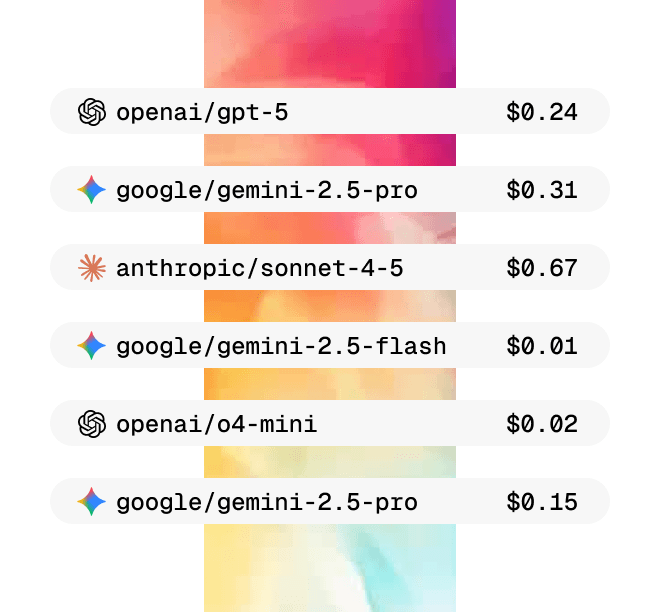660x612 pixels.
Task: Open the google/gemini-2.5-pro entry priced $0.31
Action: (x=267, y=190)
